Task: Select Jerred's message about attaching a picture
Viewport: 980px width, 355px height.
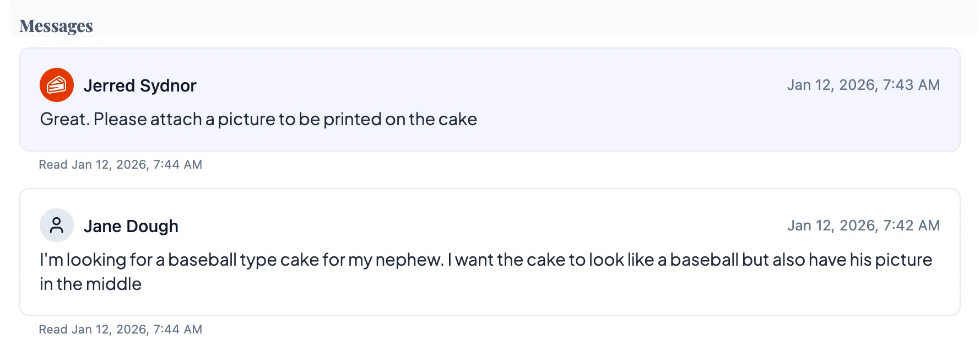Action: (x=258, y=119)
